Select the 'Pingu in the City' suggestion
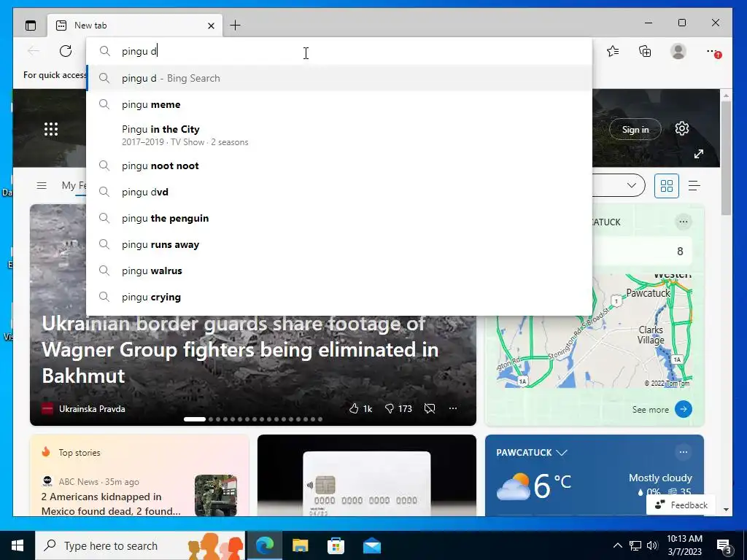The image size is (747, 560). point(339,135)
